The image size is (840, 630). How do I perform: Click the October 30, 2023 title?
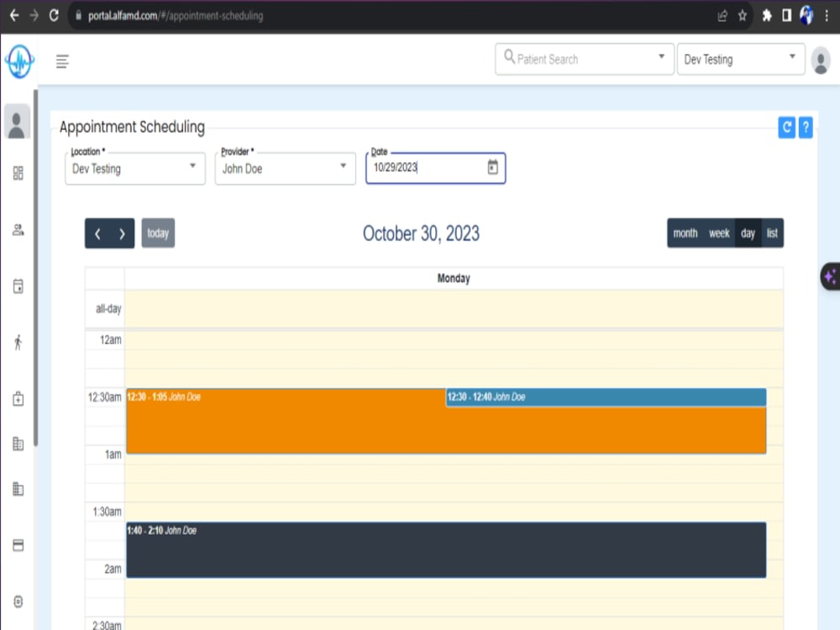coord(421,234)
